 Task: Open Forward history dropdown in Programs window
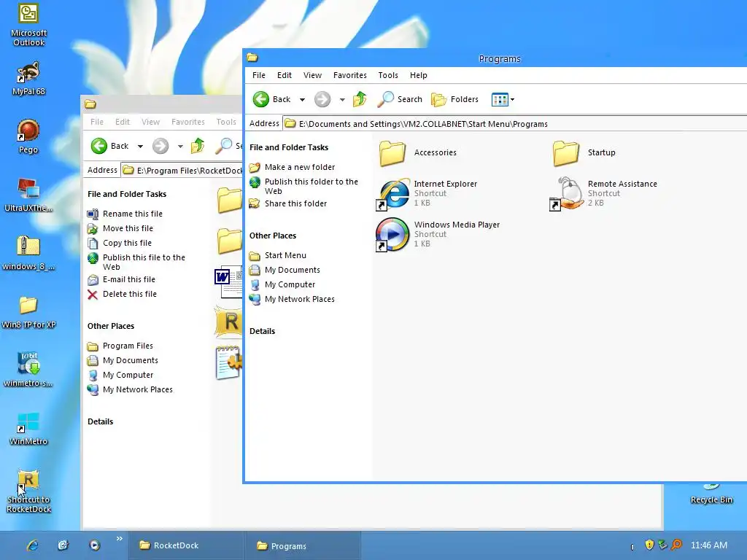pos(342,99)
